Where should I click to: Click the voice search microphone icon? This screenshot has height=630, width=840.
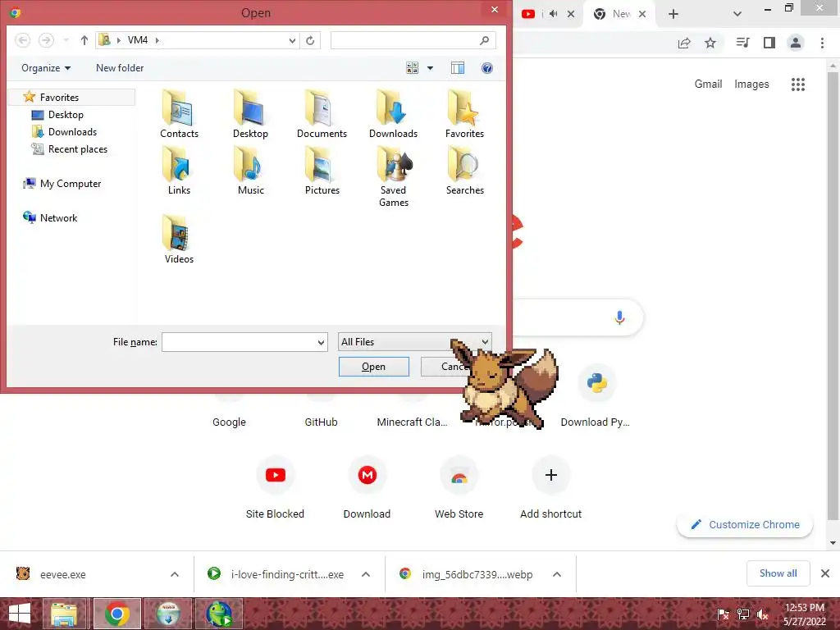tap(619, 317)
